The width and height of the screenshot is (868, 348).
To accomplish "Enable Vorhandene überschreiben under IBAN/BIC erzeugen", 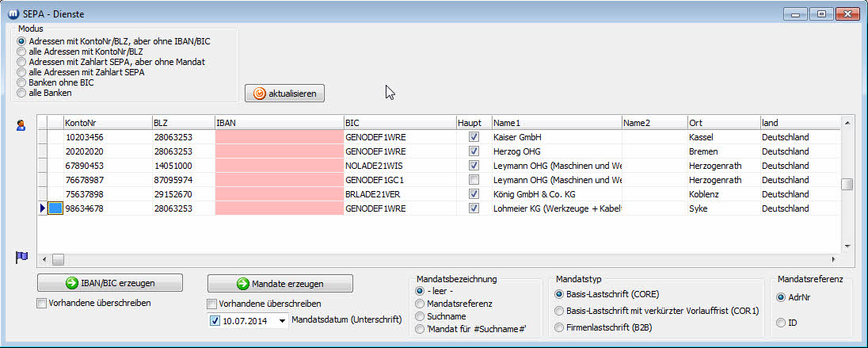I will point(42,303).
